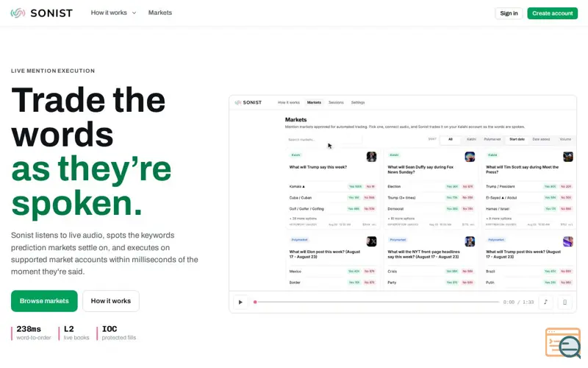
Task: Open the How it works header menu
Action: (113, 13)
